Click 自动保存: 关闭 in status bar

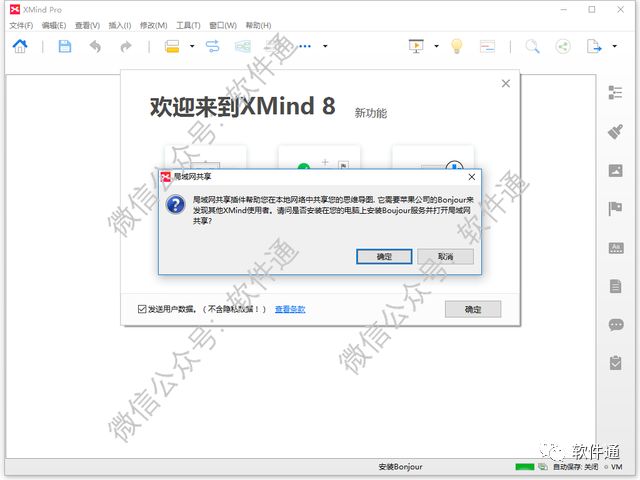coord(575,467)
